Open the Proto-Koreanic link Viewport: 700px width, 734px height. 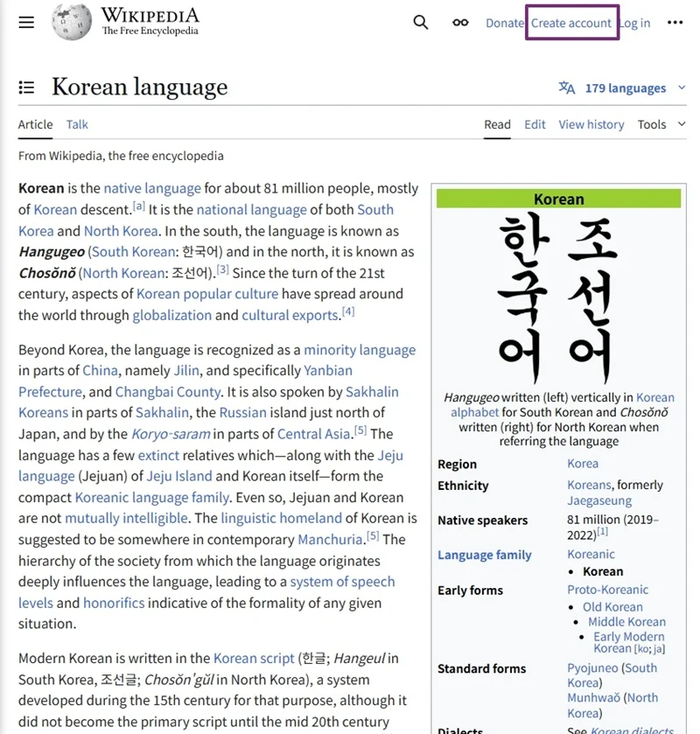coord(608,590)
